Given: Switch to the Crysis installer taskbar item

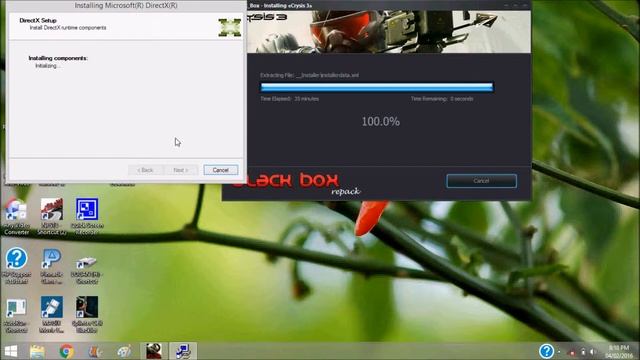Looking at the screenshot, I should 154,351.
